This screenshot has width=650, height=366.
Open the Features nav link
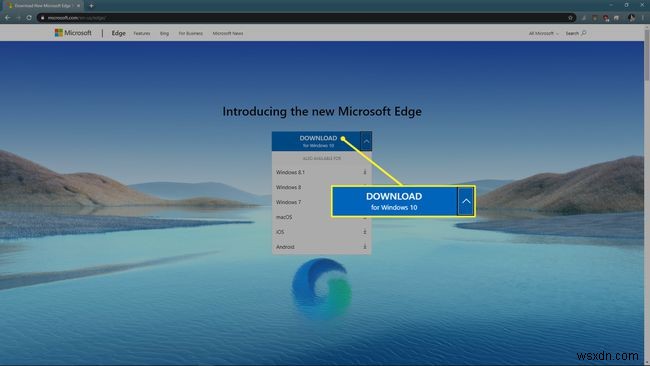[142, 33]
